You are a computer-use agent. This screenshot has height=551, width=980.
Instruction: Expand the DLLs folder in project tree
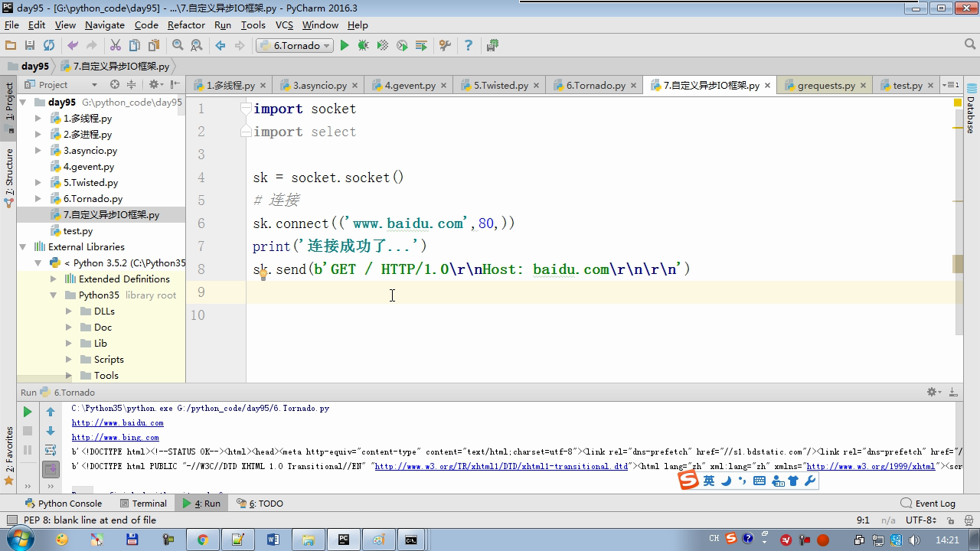(x=69, y=311)
